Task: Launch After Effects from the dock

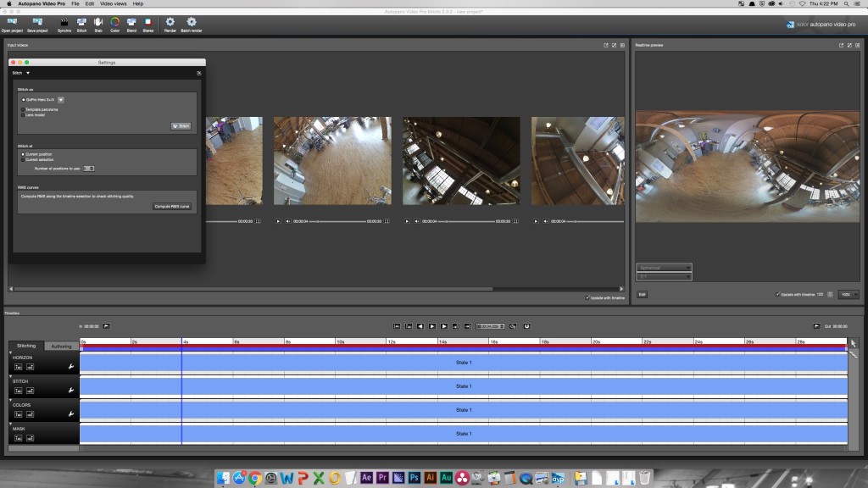Action: [x=366, y=478]
